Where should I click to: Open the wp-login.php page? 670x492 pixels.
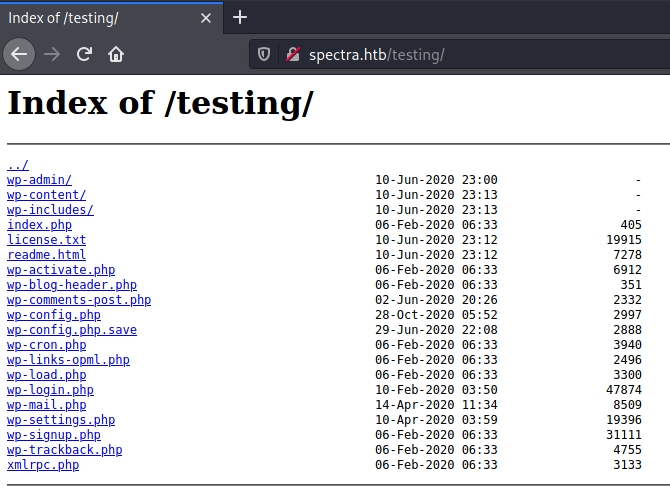coord(50,390)
